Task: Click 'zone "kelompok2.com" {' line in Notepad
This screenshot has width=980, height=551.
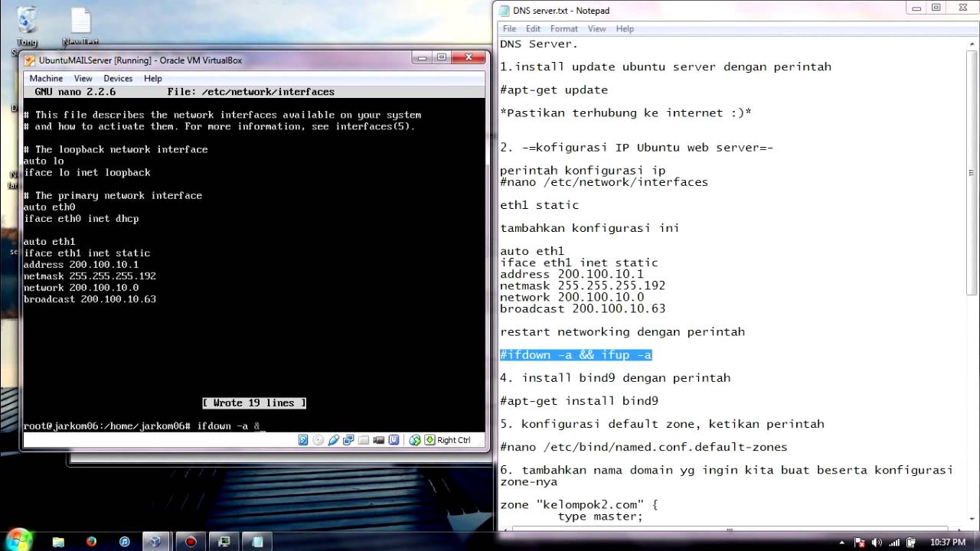Action: (579, 505)
